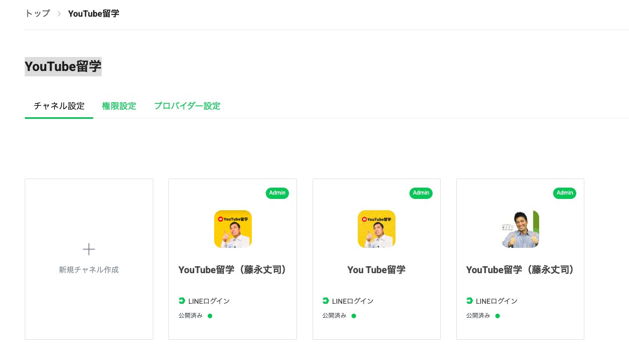
Task: Click YouTube留学 in the breadcrumb
Action: coord(94,13)
